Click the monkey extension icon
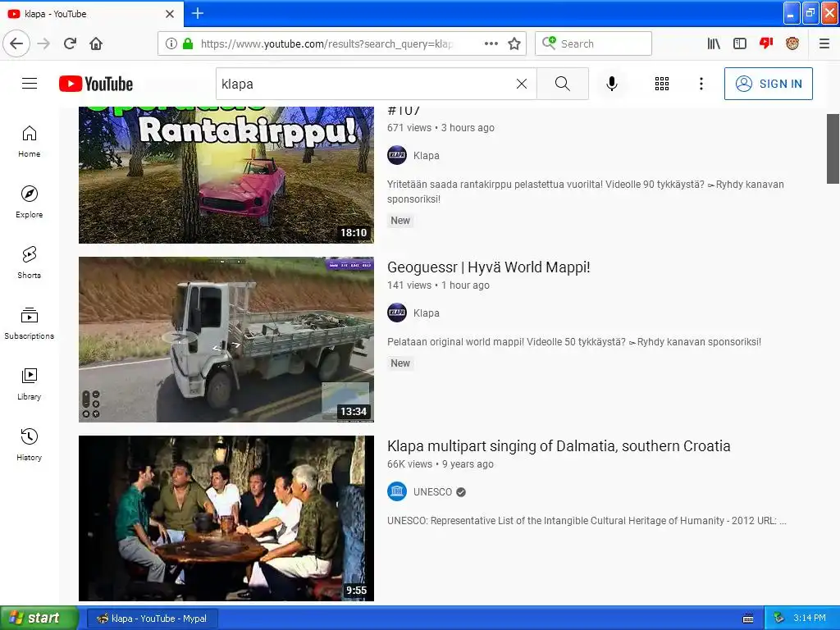Screen dimensions: 840x630 pyautogui.click(x=792, y=43)
